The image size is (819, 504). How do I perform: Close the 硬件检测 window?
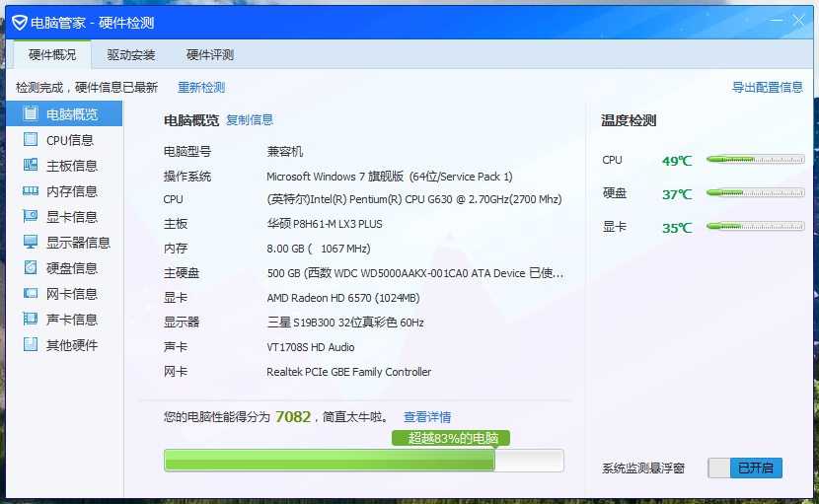(x=798, y=21)
